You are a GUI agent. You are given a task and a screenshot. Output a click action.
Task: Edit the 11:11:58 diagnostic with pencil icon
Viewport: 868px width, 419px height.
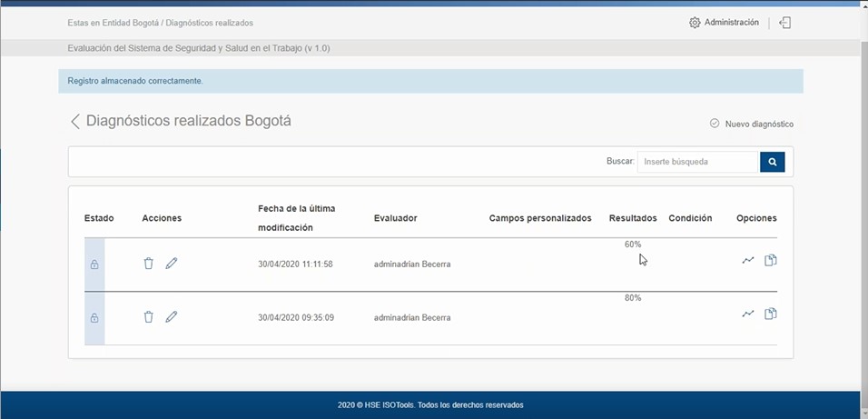click(172, 264)
